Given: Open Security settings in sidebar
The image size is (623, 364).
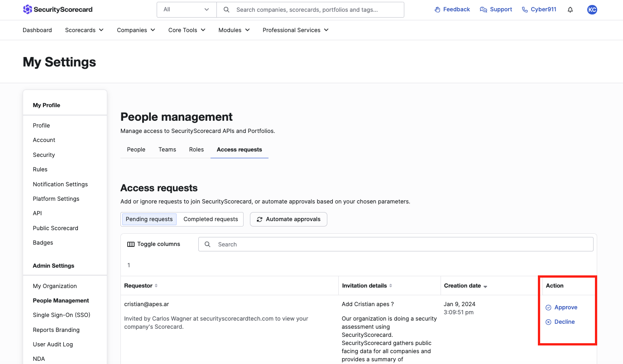Looking at the screenshot, I should pyautogui.click(x=44, y=155).
